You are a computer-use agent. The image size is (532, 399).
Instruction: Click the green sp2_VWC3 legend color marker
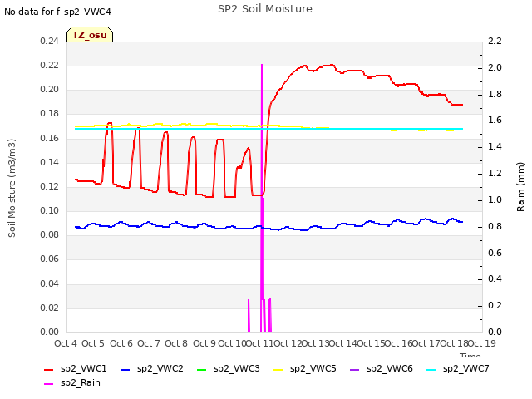coord(201,369)
